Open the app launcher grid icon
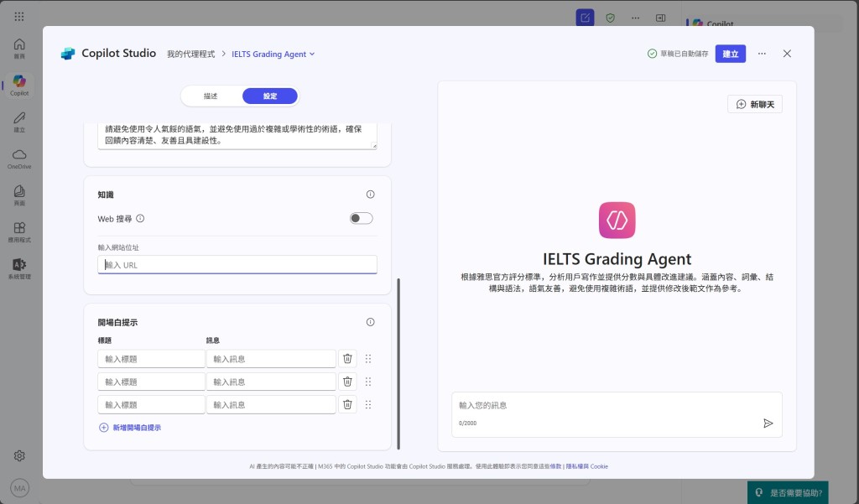Screen dimensions: 859x504 click(19, 17)
